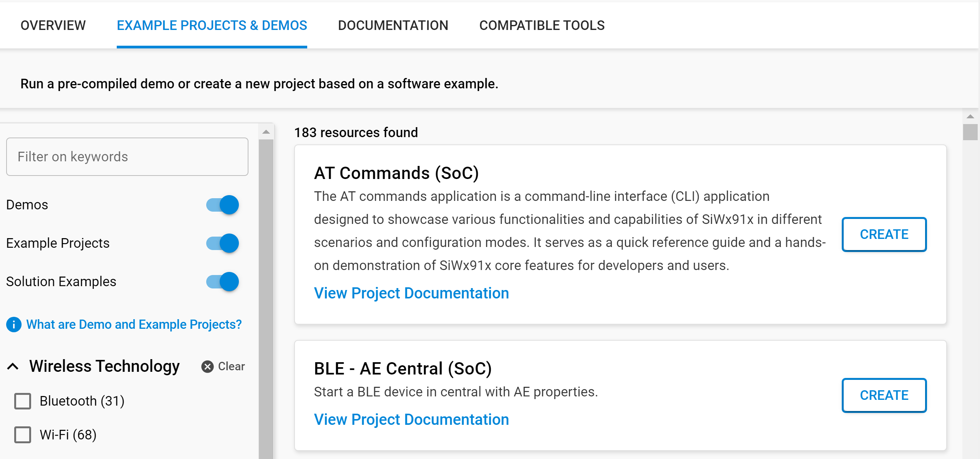Check the Bluetooth (31) filter checkbox
This screenshot has height=459, width=980.
click(22, 401)
